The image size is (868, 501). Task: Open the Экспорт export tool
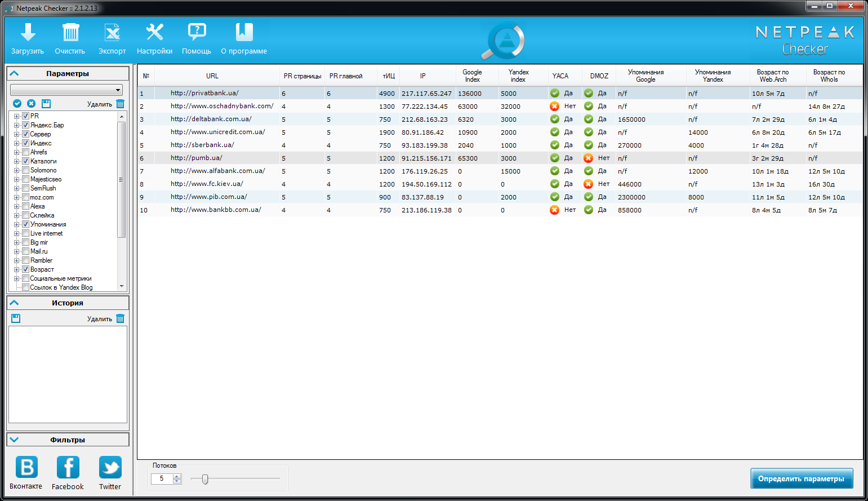click(112, 32)
